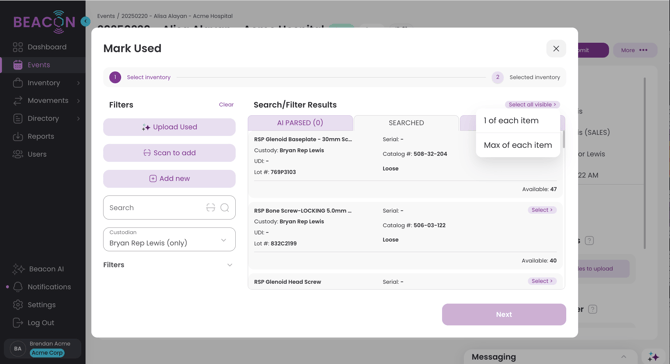Expand Directory submenu chevron
The height and width of the screenshot is (364, 670).
click(79, 119)
